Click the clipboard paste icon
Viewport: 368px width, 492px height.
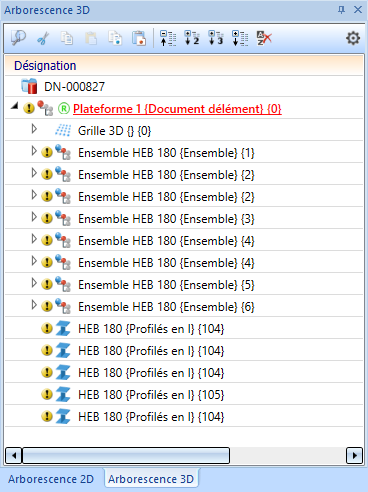(91, 38)
